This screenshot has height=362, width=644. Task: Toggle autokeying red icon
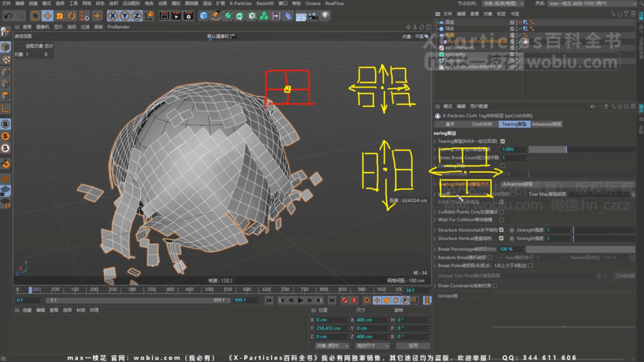pos(354,301)
